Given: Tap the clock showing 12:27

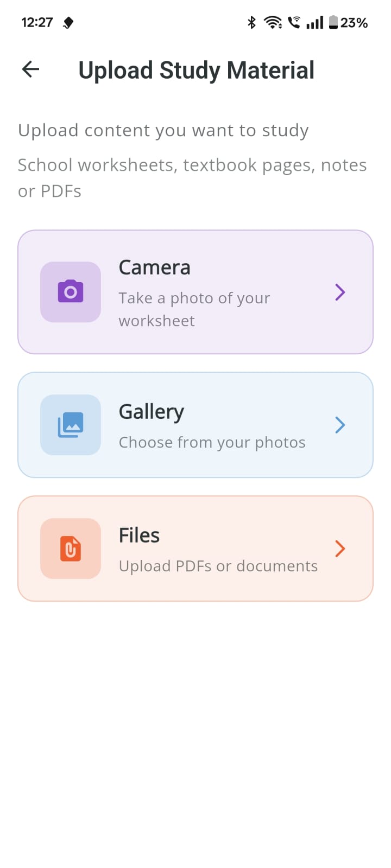Looking at the screenshot, I should (37, 22).
